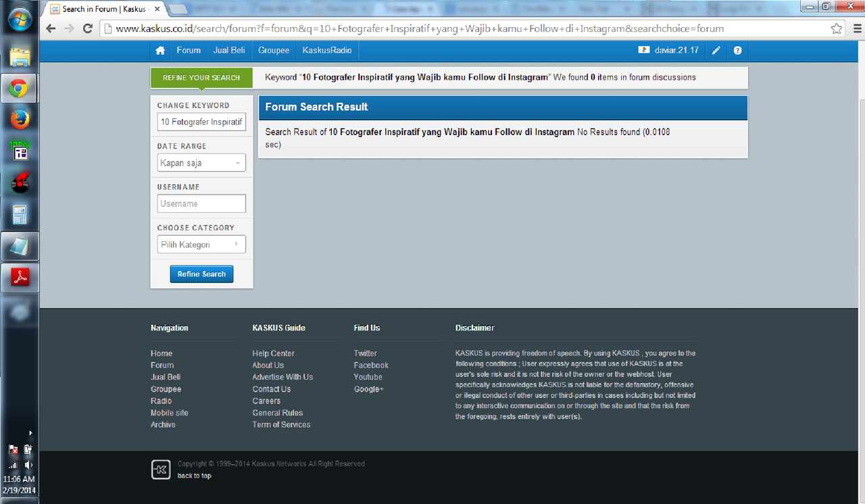This screenshot has height=504, width=865.
Task: Click the power plug tray icon
Action: click(28, 449)
